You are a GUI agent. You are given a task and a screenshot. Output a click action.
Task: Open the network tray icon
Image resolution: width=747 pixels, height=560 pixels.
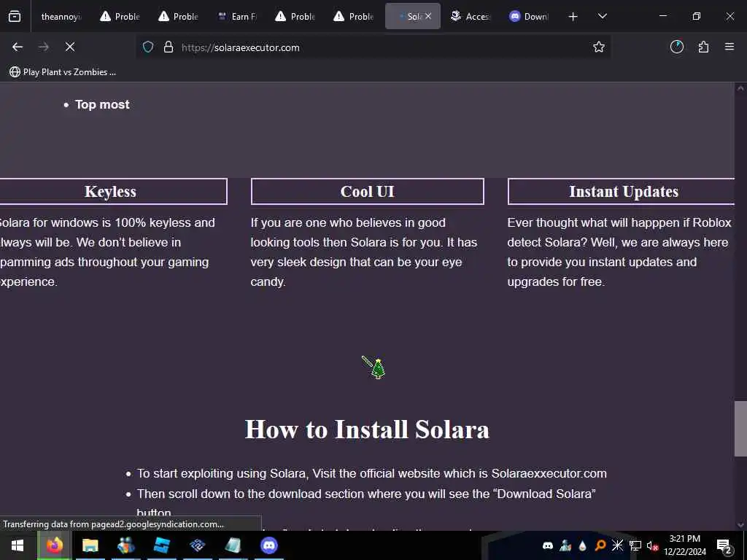tap(635, 545)
